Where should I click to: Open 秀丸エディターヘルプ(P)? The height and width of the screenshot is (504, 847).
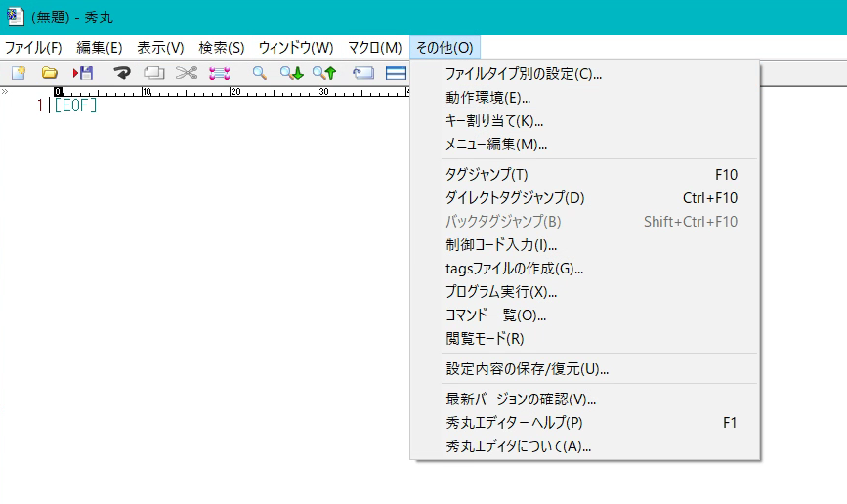585,422
